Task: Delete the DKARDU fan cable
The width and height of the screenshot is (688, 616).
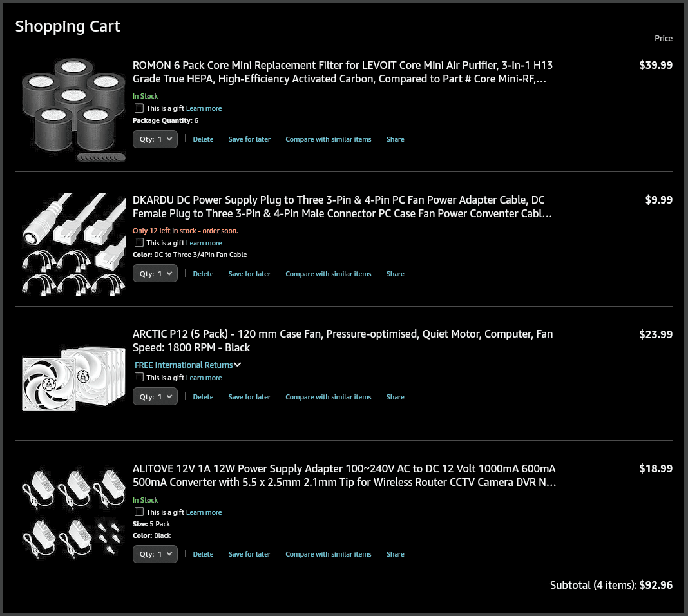Action: (x=203, y=274)
